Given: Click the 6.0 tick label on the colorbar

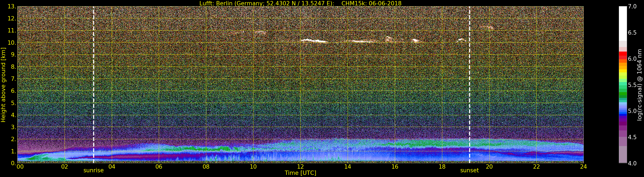Looking at the screenshot, I should tap(632, 59).
